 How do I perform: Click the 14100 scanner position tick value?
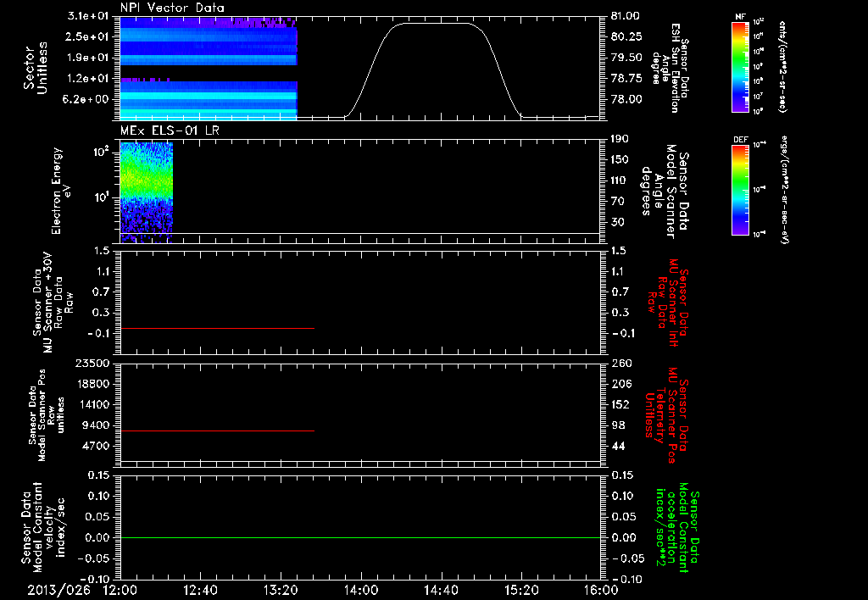coord(92,404)
